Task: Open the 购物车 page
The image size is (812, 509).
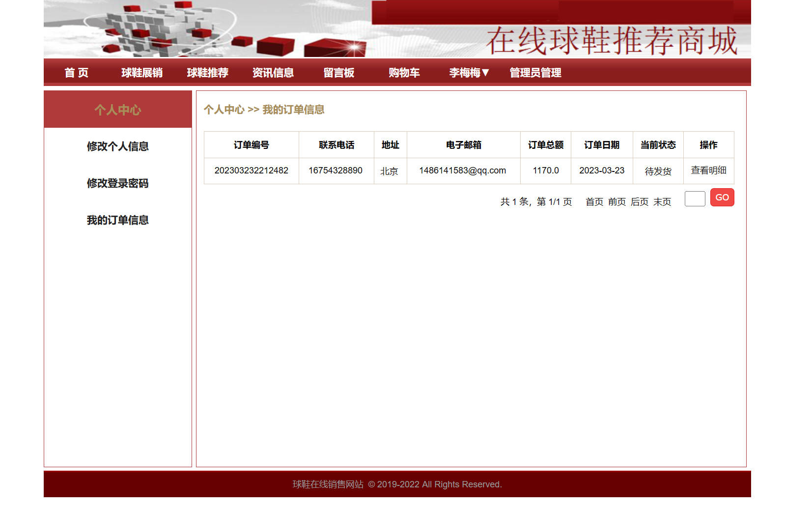Action: tap(404, 73)
